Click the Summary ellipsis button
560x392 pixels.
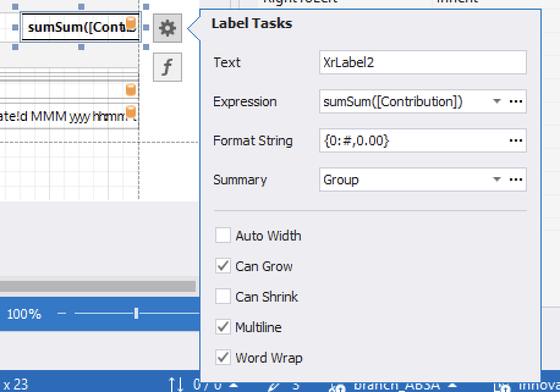516,180
